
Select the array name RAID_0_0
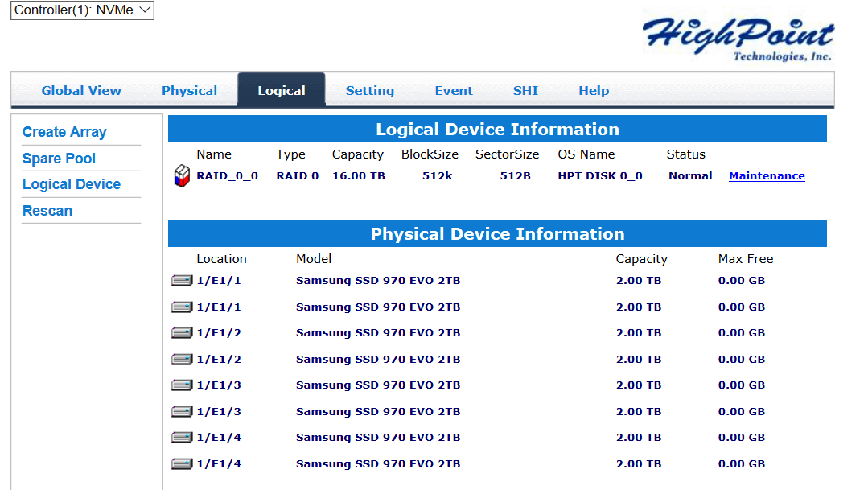pyautogui.click(x=227, y=176)
